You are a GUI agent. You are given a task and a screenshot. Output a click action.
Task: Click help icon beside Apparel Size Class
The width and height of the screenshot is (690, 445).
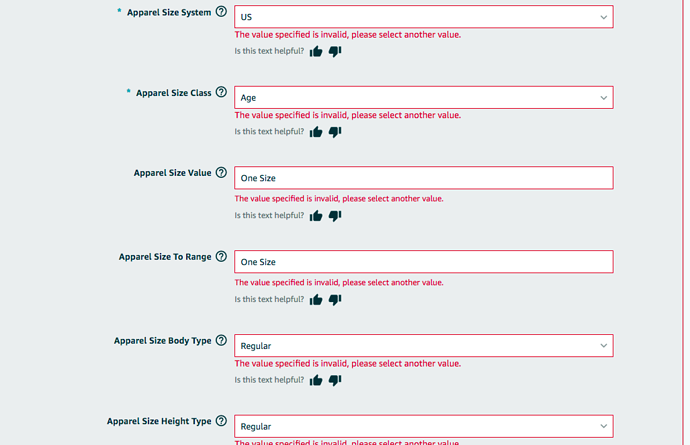(221, 92)
